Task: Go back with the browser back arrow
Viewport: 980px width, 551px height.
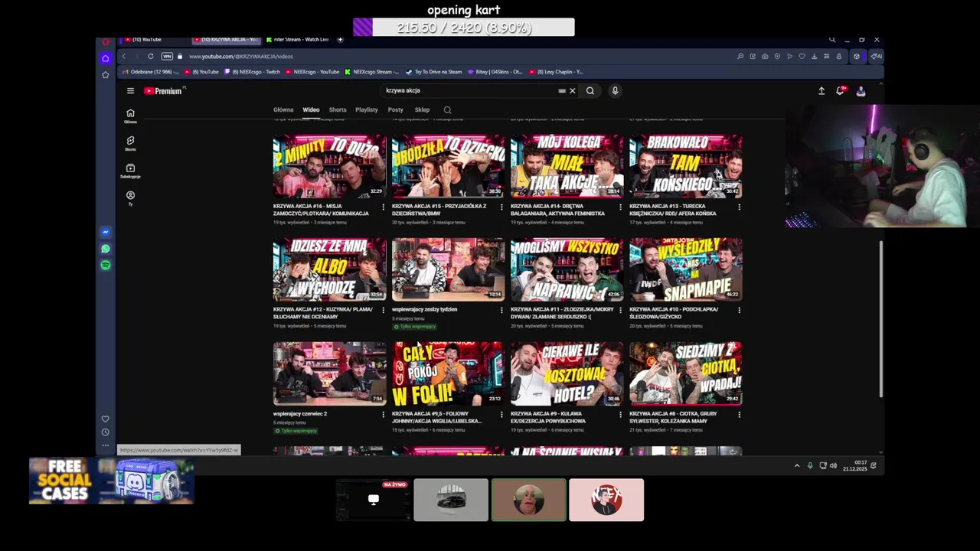Action: 123,56
